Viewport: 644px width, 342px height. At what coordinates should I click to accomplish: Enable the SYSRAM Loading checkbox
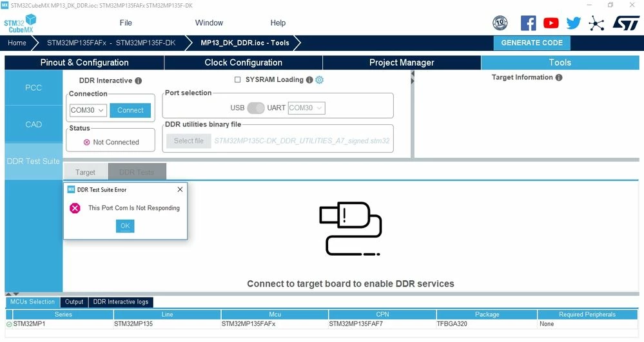237,80
